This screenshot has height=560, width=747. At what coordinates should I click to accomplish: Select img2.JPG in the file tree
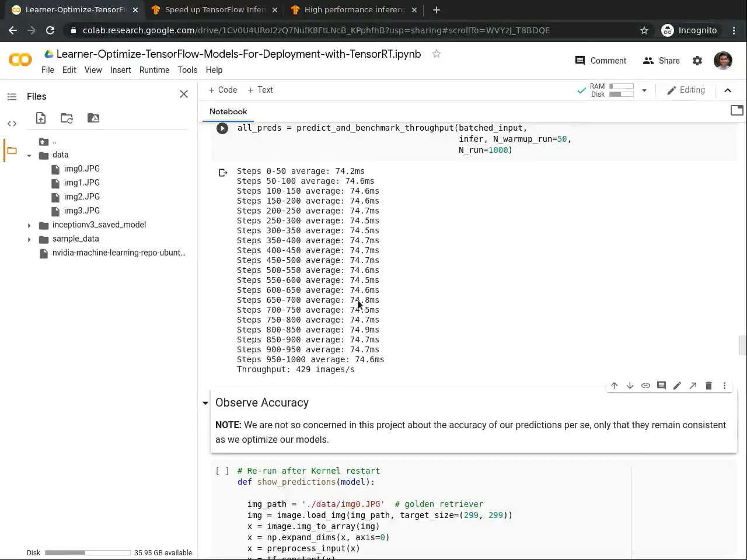tap(82, 197)
